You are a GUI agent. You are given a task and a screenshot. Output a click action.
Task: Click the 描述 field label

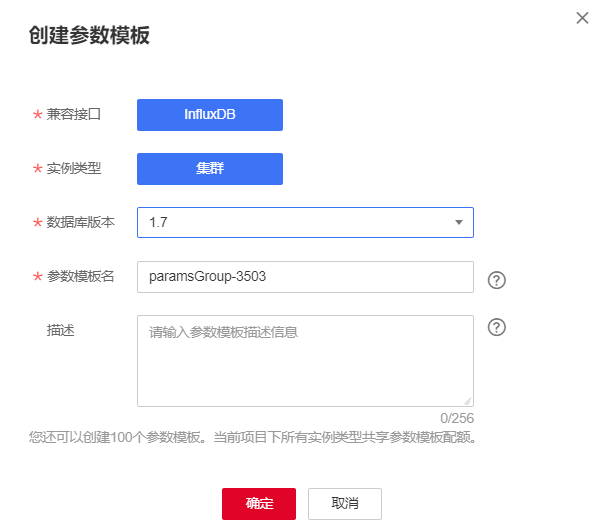[60, 330]
